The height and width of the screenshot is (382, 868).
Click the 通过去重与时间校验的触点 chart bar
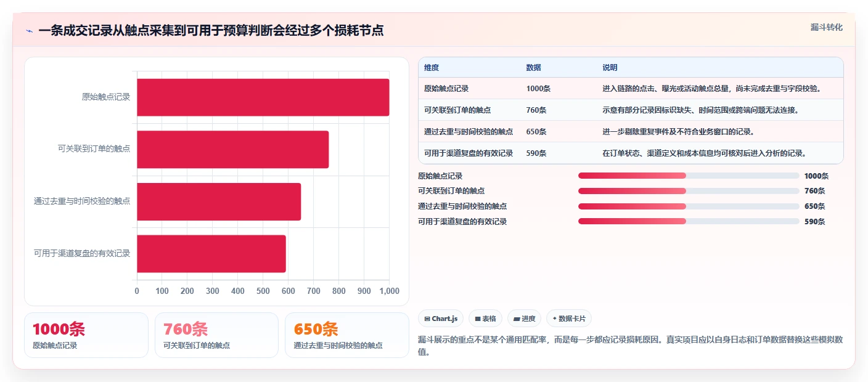[x=219, y=201]
